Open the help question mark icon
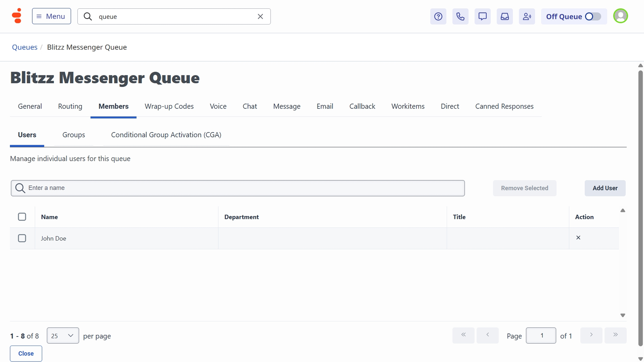This screenshot has width=644, height=362. 438,16
